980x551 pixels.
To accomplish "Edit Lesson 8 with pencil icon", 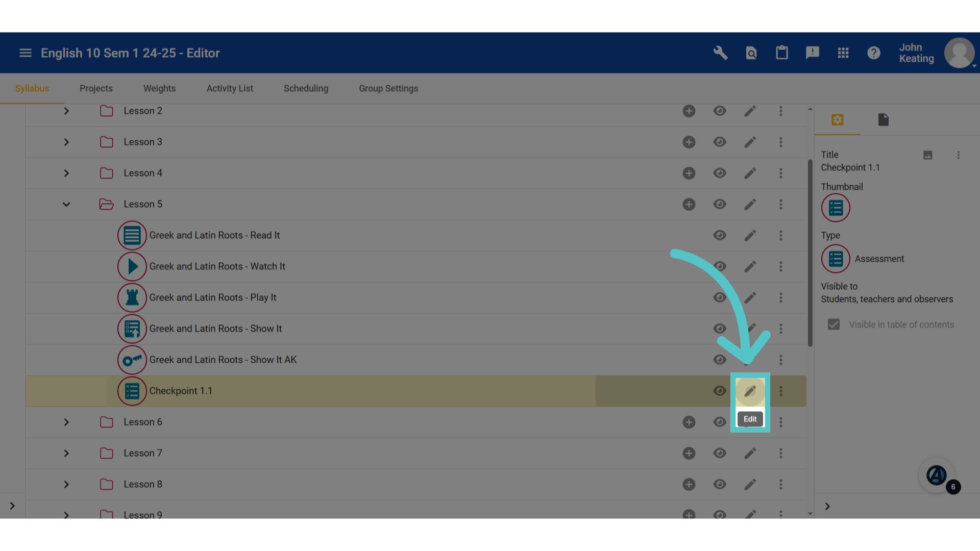I will [x=750, y=484].
